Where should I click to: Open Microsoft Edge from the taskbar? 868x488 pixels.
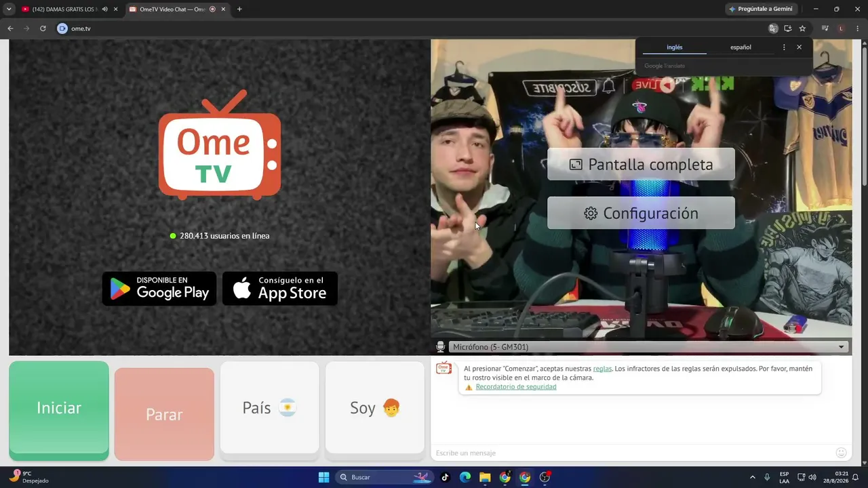pyautogui.click(x=465, y=477)
